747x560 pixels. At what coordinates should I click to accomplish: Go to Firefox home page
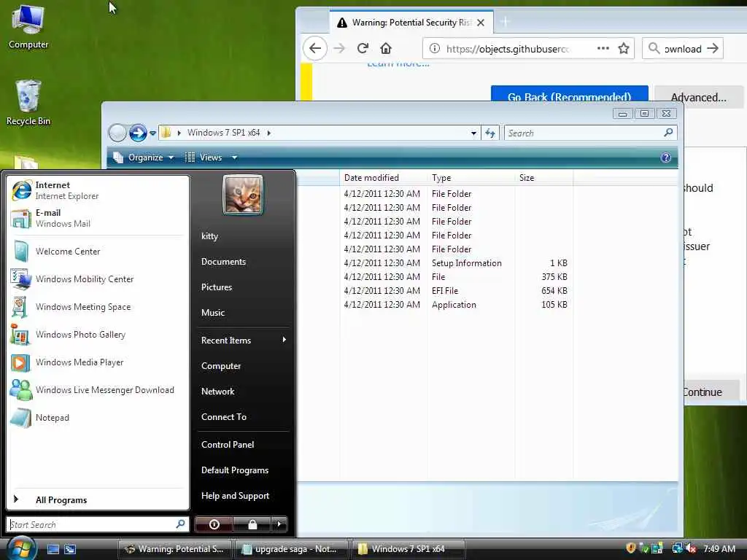[386, 48]
